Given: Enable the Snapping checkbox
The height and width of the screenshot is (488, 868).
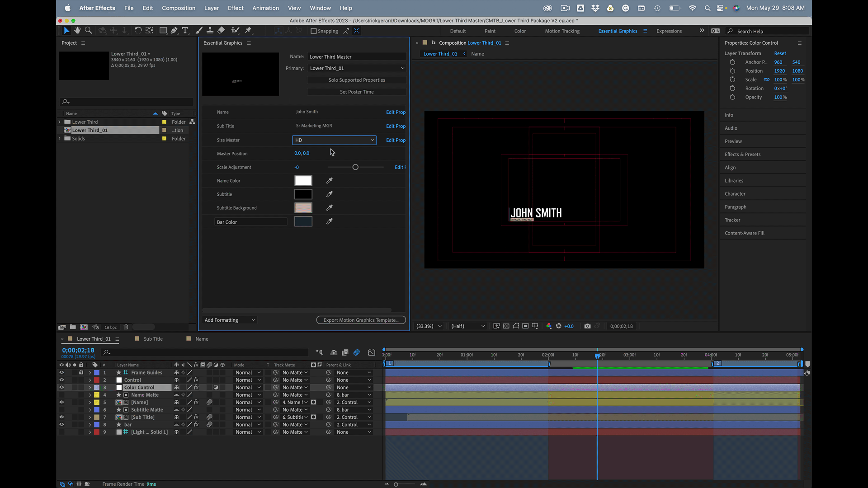Looking at the screenshot, I should [x=313, y=31].
